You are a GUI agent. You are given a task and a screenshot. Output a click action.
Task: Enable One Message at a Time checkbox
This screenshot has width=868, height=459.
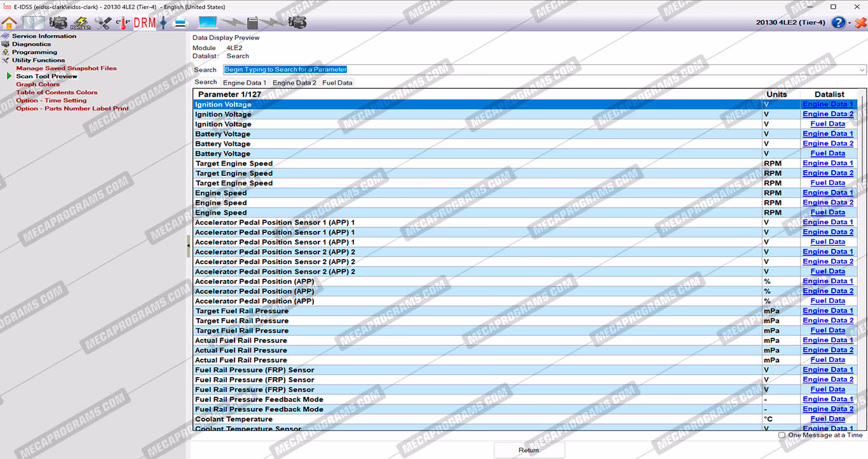(x=782, y=436)
